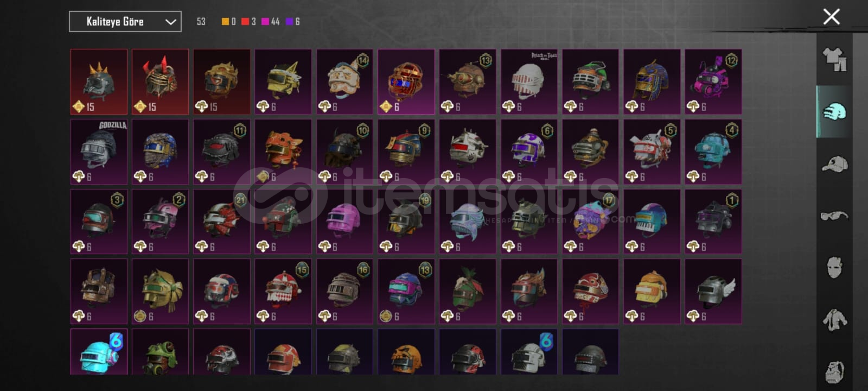Open the face mask category icon
Viewport: 868px width, 391px height.
[x=834, y=267]
